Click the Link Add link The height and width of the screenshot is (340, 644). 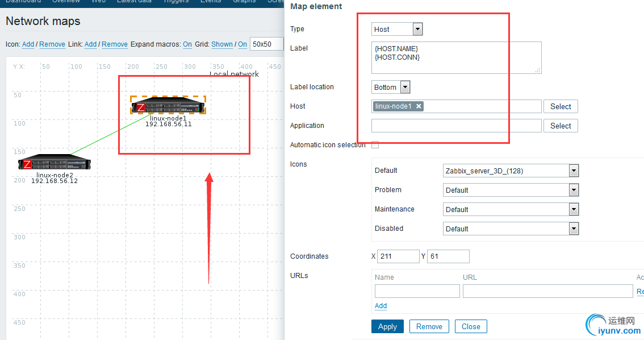click(x=90, y=44)
